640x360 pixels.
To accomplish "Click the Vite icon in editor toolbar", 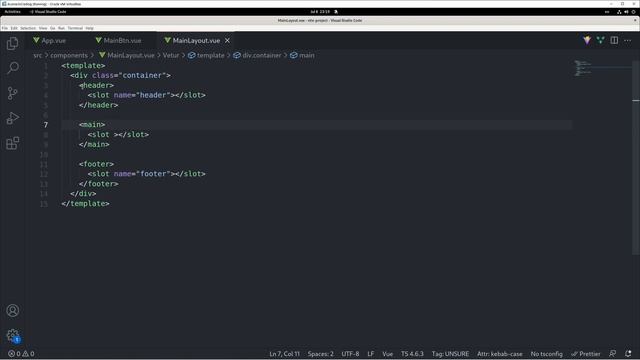I will pos(587,40).
